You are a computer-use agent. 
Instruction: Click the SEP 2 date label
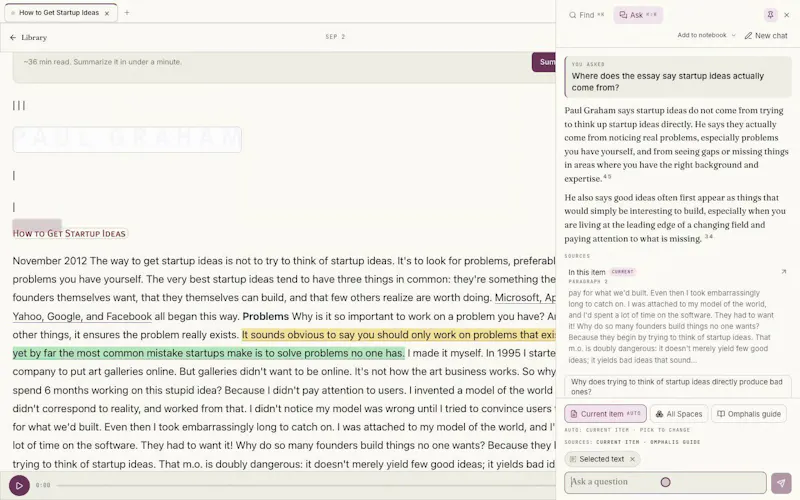[x=335, y=37]
